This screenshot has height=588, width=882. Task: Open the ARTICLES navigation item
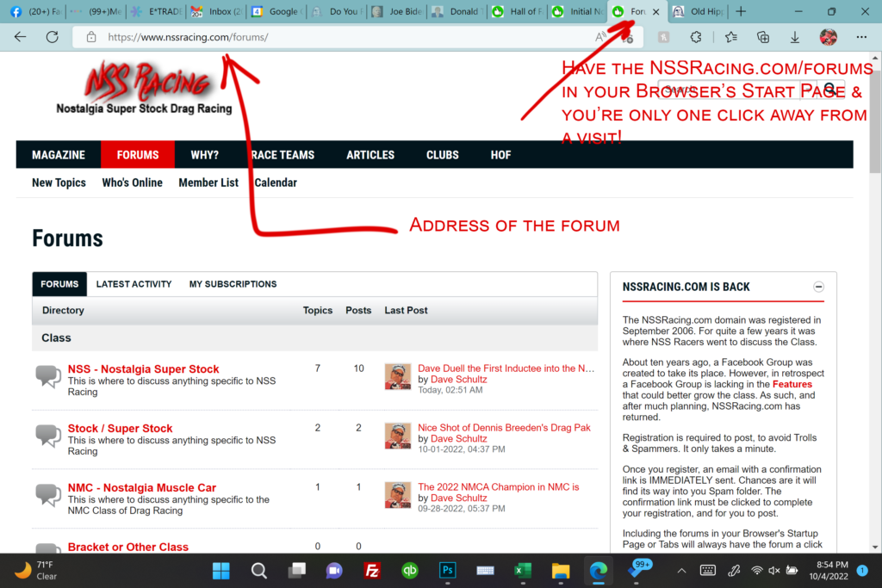tap(370, 155)
